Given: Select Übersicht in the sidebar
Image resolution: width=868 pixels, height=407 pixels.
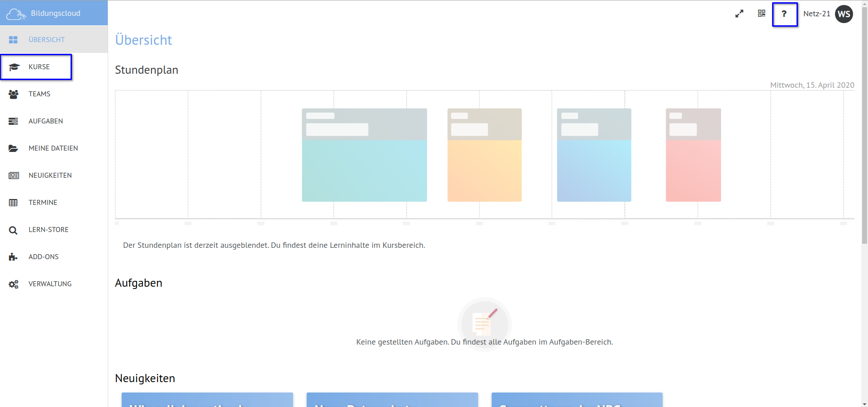Looking at the screenshot, I should click(x=46, y=40).
